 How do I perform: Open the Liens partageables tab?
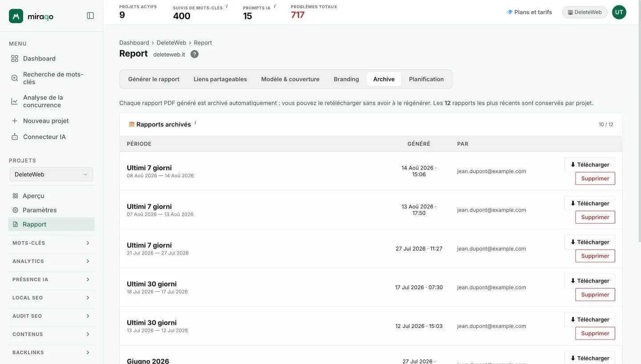click(x=220, y=79)
